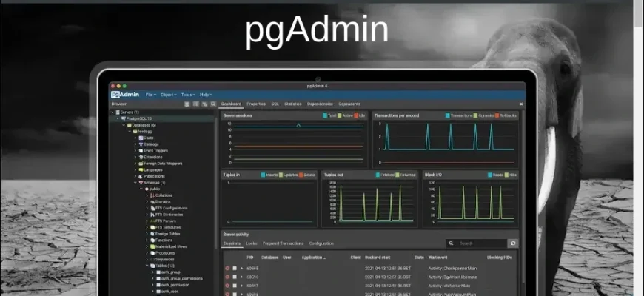Cancel query icon for PID 60595

(227, 268)
